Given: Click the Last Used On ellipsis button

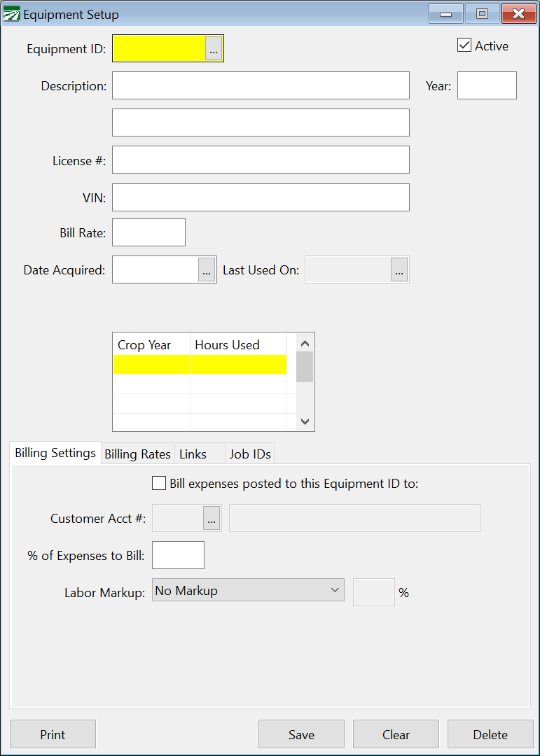Looking at the screenshot, I should click(x=399, y=269).
